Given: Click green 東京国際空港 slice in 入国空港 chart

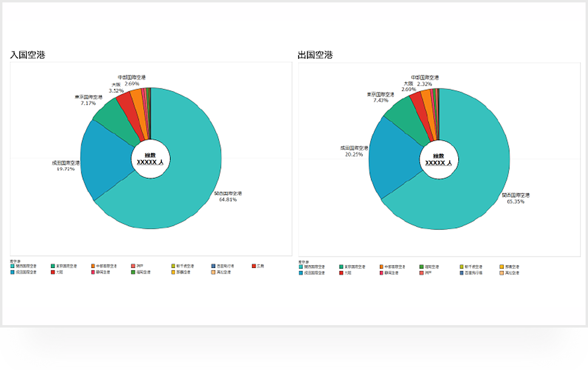Looking at the screenshot, I should pyautogui.click(x=112, y=115).
